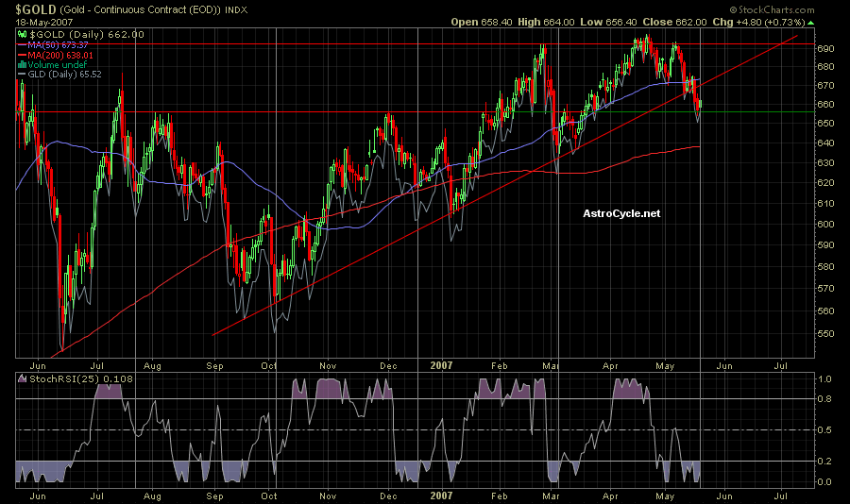Click the blue MA(50) legend line marker
Viewport: 850px width, 504px height.
coord(22,44)
